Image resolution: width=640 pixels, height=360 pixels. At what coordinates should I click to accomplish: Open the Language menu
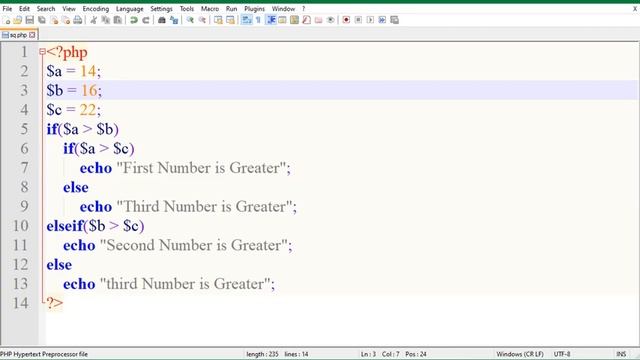coord(129,9)
